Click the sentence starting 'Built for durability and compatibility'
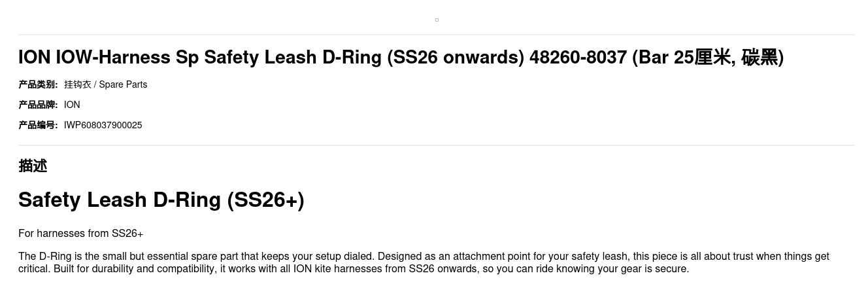The height and width of the screenshot is (305, 868). coord(371,269)
